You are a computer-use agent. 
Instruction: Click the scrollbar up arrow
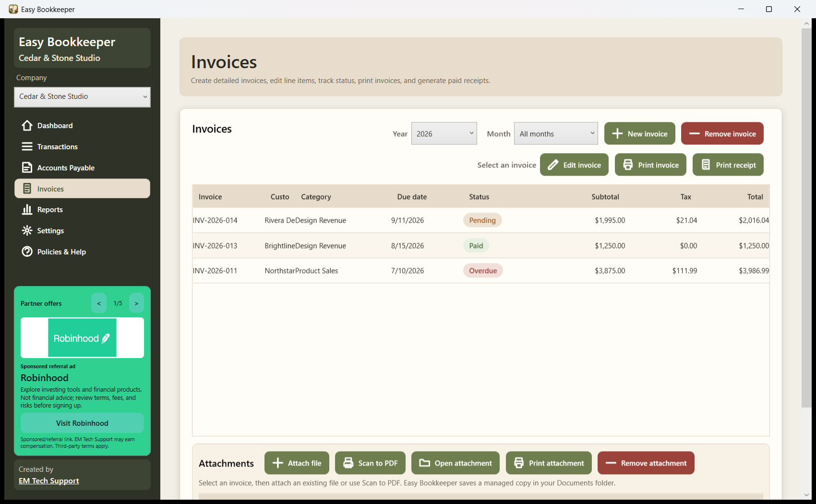point(806,23)
